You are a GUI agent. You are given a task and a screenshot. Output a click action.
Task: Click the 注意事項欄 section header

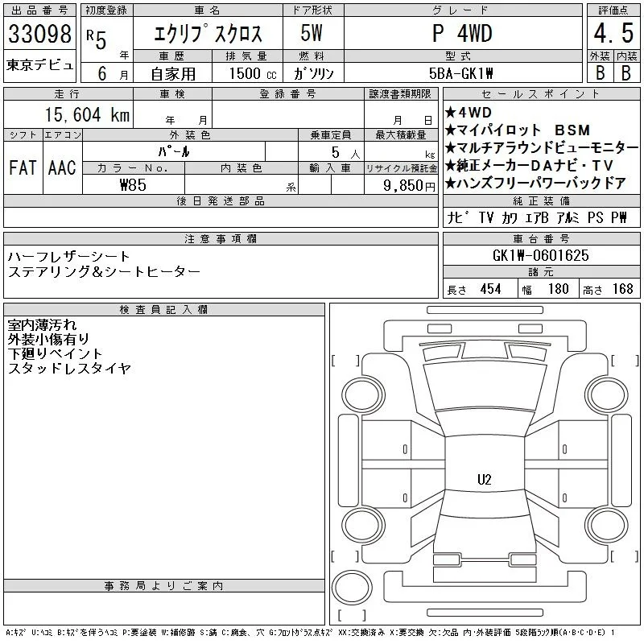point(221,238)
